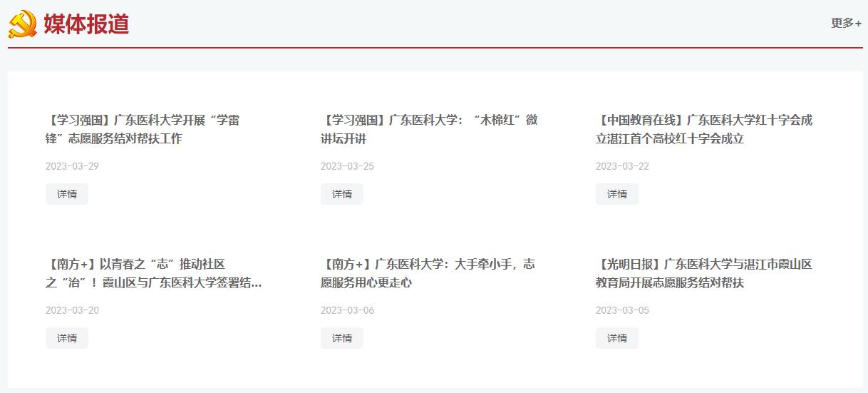Click 详情 button under 2023-03-29 article
Viewport: 868px width, 393px height.
67,194
